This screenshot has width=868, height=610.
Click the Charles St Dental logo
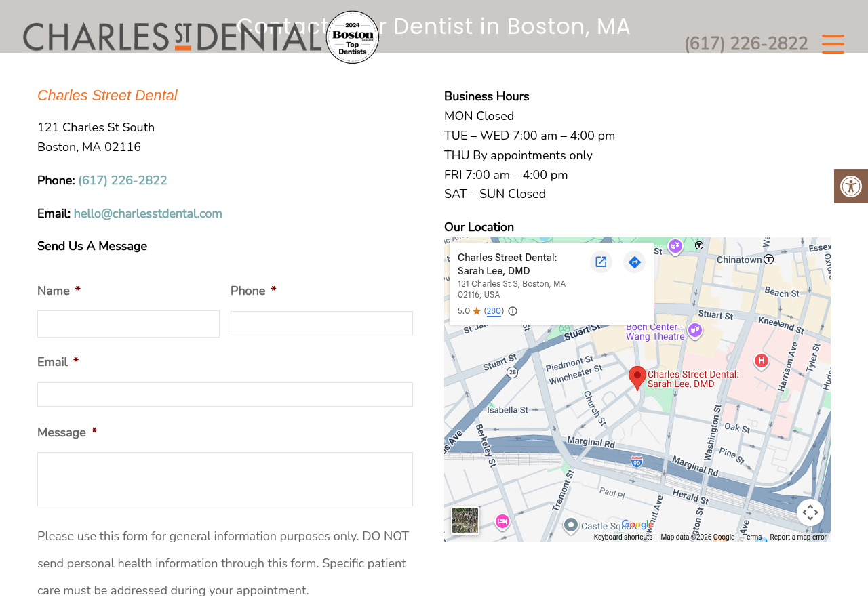(172, 37)
